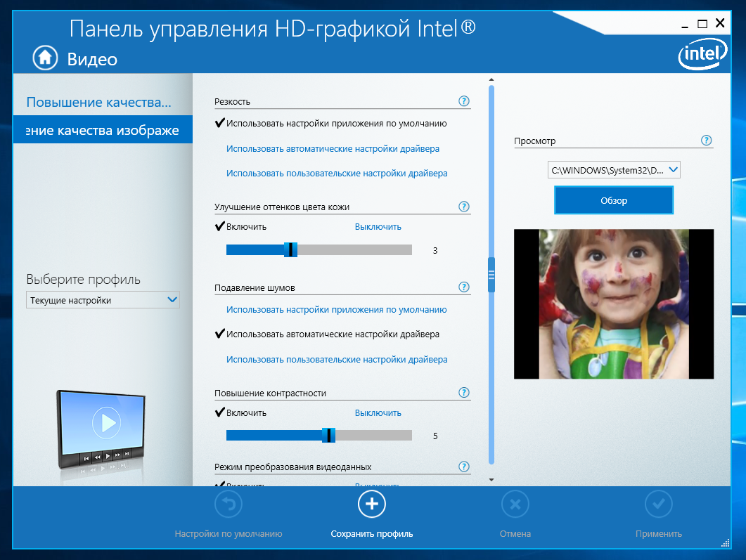Click the scroll up arrow of settings list
The width and height of the screenshot is (746, 560).
click(x=491, y=80)
